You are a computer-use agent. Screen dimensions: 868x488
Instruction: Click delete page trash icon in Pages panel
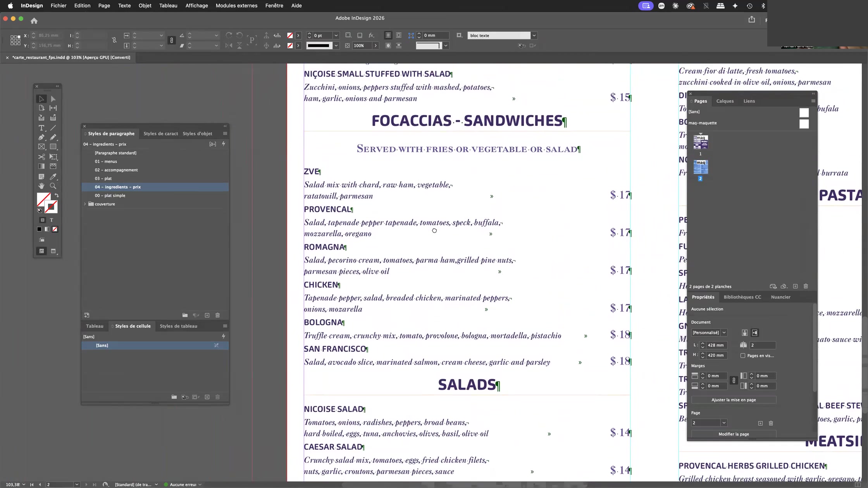806,286
